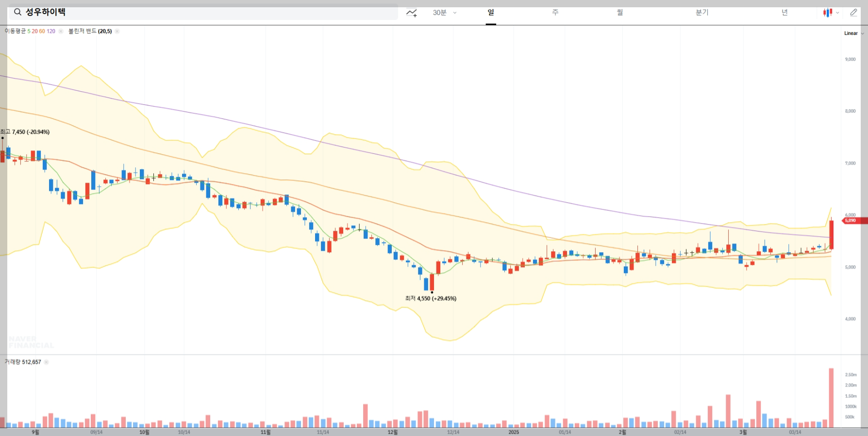Click the 5,000 price axis label
The height and width of the screenshot is (436, 868).
850,267
